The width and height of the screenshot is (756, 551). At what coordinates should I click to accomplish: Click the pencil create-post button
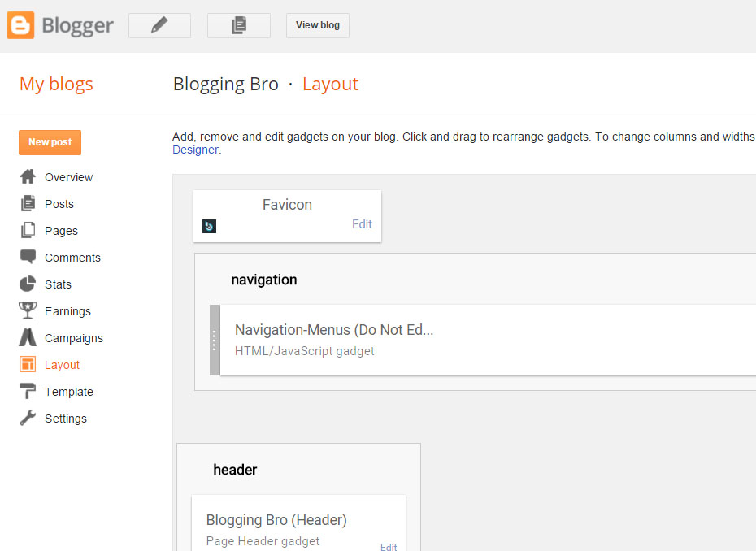point(159,25)
